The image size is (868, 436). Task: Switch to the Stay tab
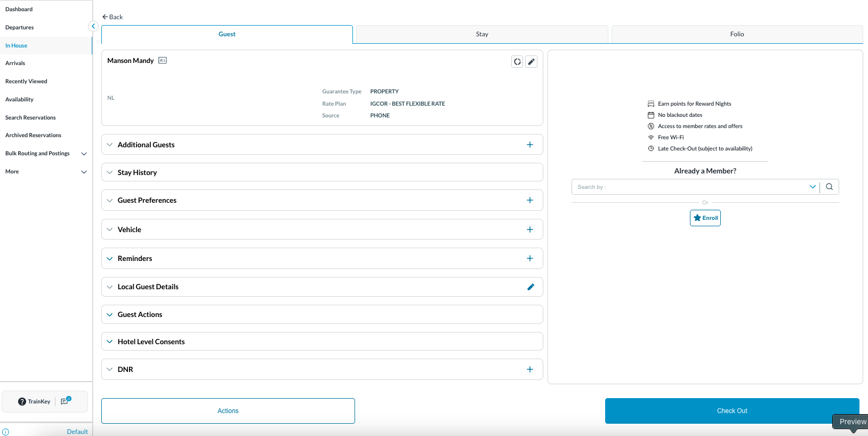pyautogui.click(x=482, y=34)
